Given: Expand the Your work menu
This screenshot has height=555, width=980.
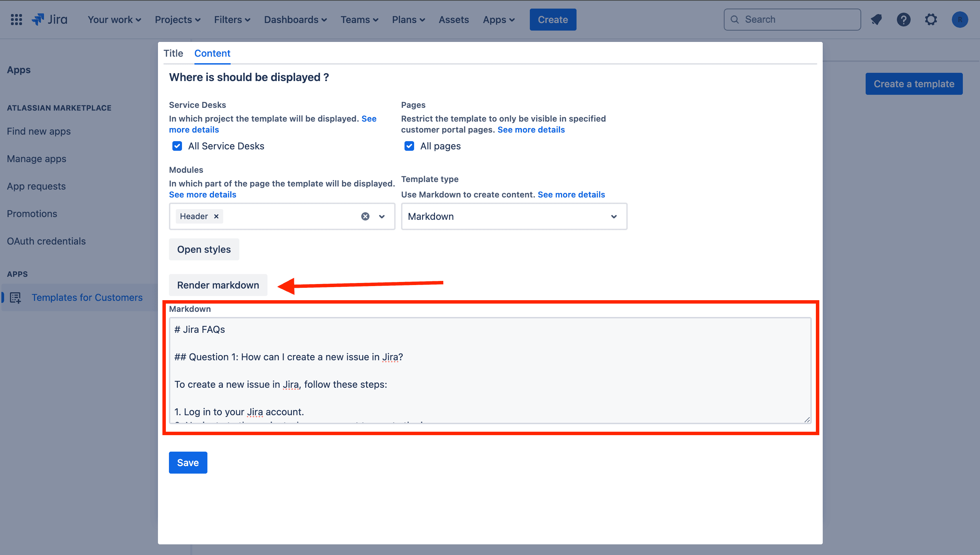Looking at the screenshot, I should tap(114, 20).
